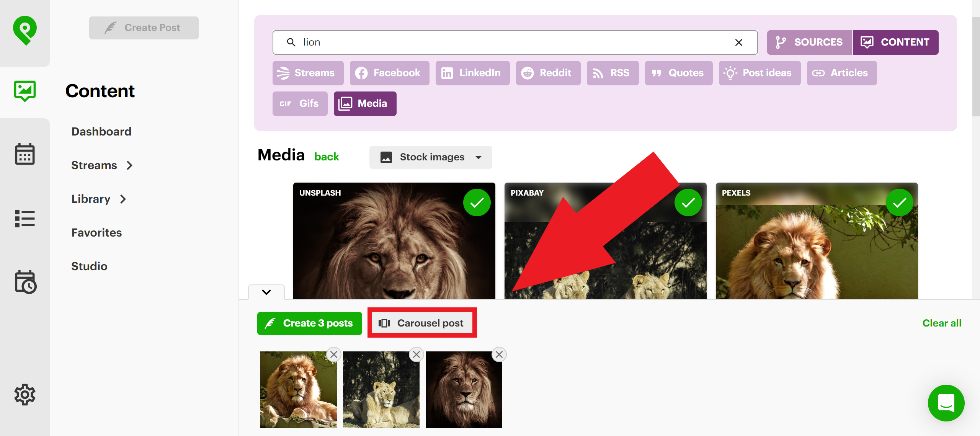The image size is (980, 436).
Task: Select the Media content type filter
Action: click(364, 103)
